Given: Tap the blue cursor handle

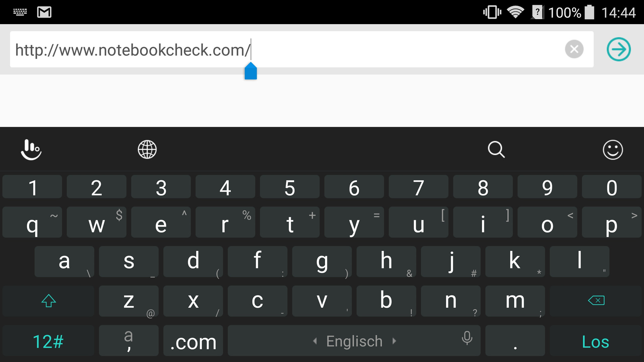Looking at the screenshot, I should coord(251,71).
